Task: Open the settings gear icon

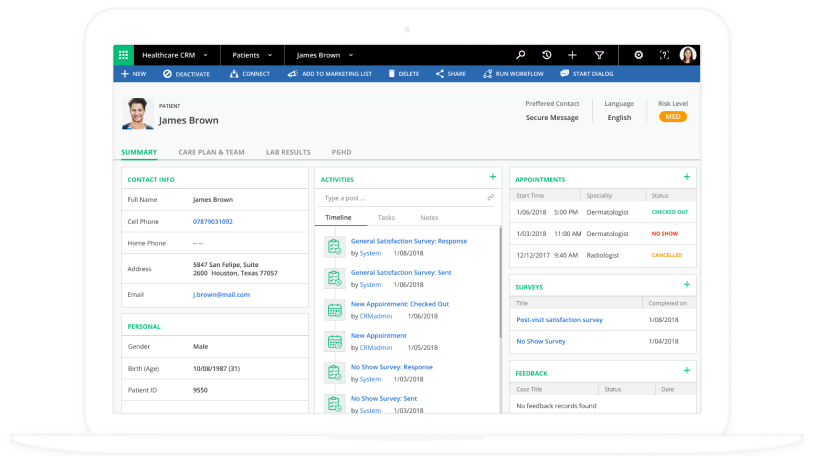Action: [639, 55]
